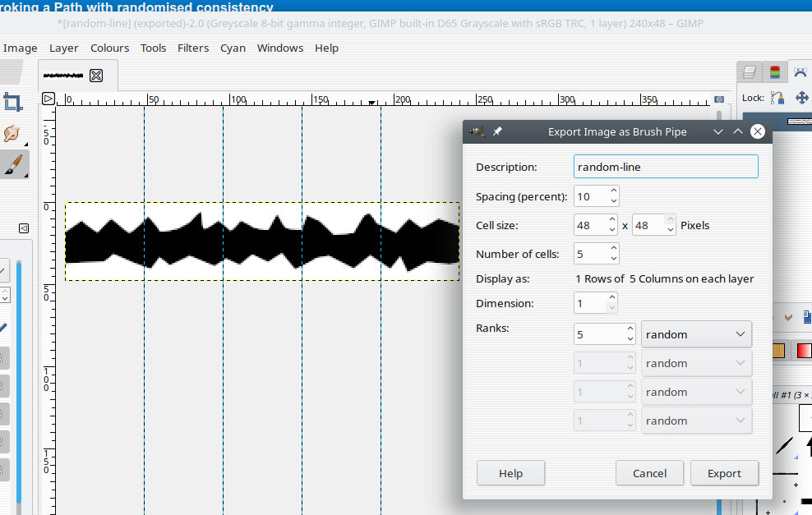Open the first rank selection mode dropdown
The height and width of the screenshot is (515, 812).
click(696, 334)
